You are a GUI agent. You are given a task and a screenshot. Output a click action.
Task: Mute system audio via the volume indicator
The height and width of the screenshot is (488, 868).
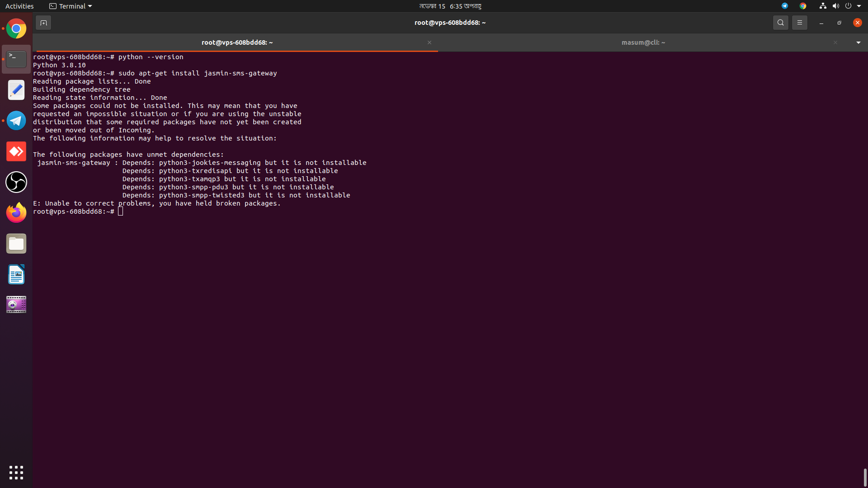pos(835,6)
